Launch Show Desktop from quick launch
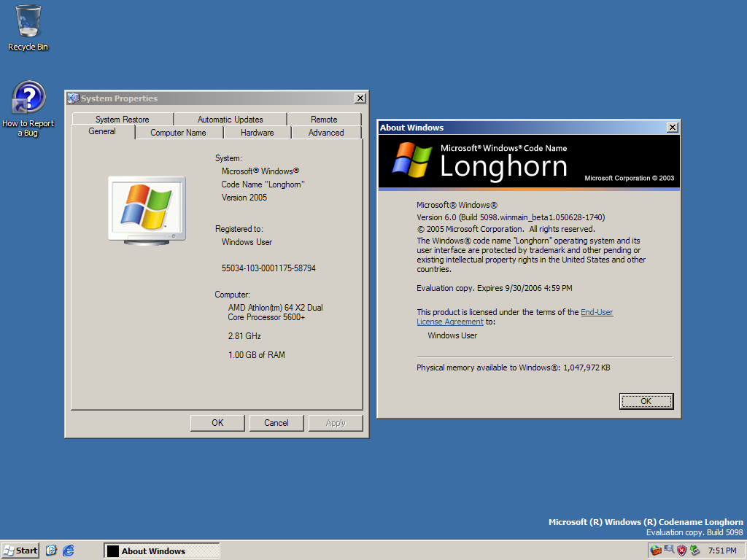 [52, 551]
